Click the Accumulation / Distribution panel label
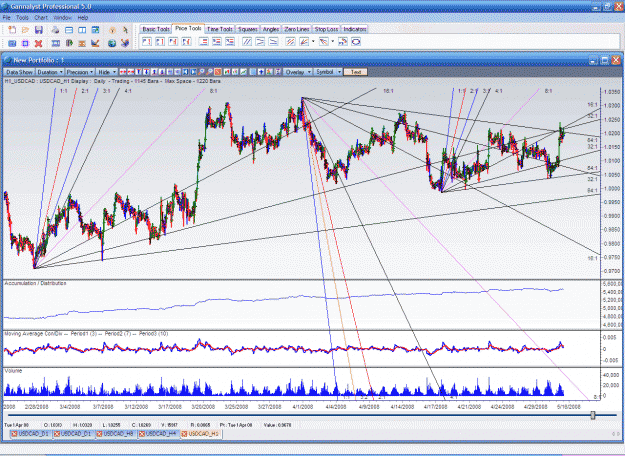 (x=35, y=283)
